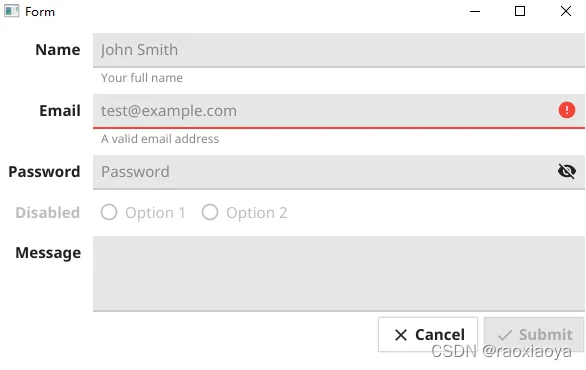Viewport: 586px width, 370px height.
Task: Maximize the Form window
Action: tap(520, 11)
